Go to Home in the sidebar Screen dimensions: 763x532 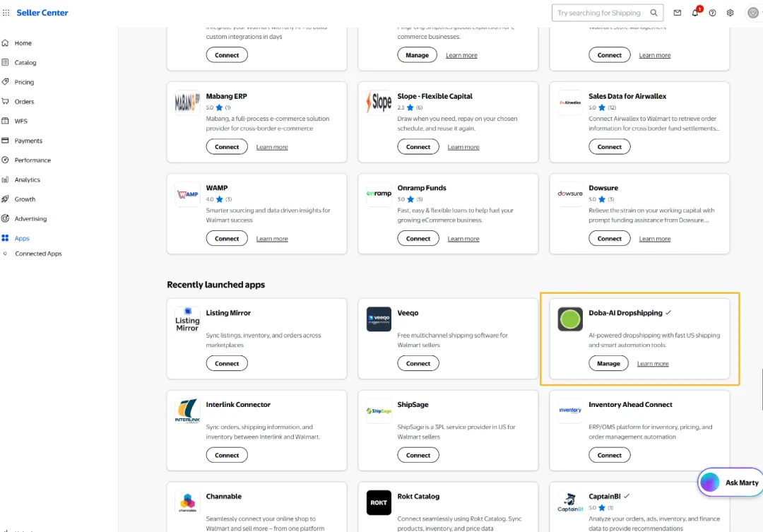tap(23, 43)
